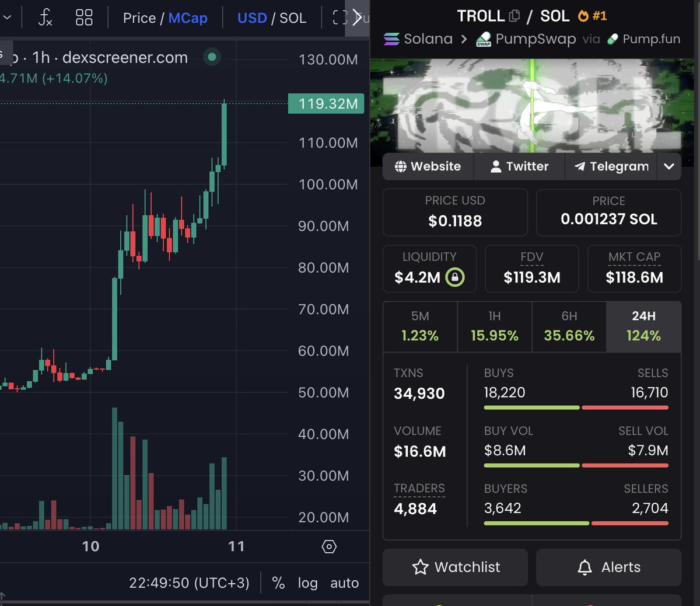The image size is (700, 606).
Task: Click the TRADERS label
Action: 419,488
